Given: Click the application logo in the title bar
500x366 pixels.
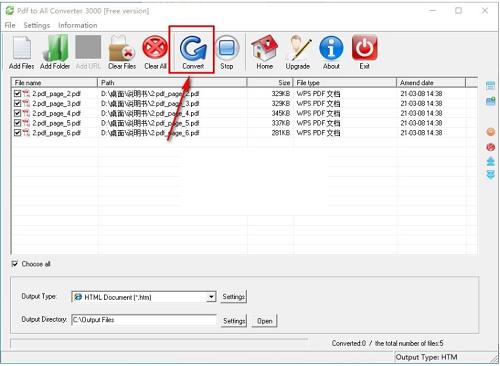Looking at the screenshot, I should pos(9,11).
